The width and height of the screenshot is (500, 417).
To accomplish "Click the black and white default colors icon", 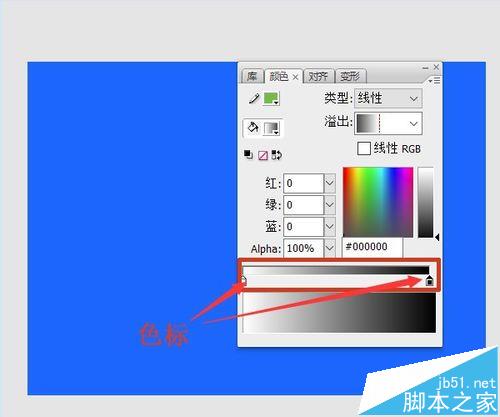I will [x=248, y=155].
